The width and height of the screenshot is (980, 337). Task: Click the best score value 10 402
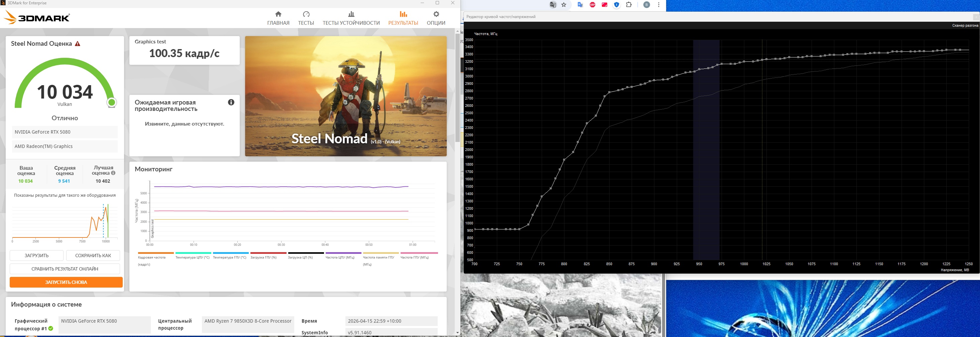(103, 181)
